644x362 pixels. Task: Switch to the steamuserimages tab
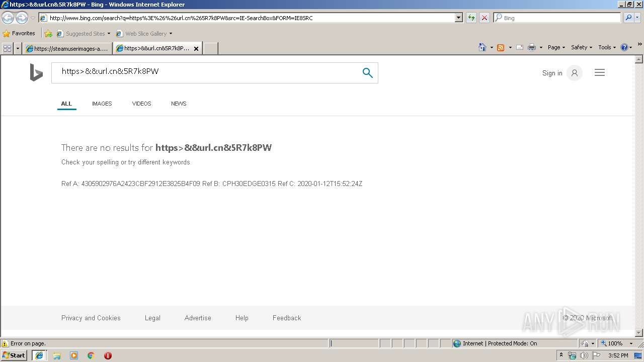point(68,48)
